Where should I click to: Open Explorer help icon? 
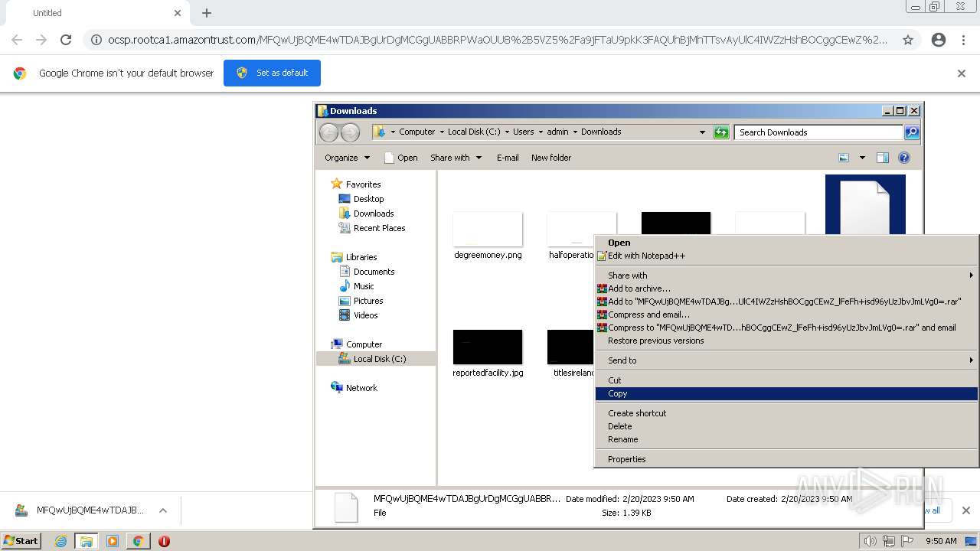tap(904, 158)
